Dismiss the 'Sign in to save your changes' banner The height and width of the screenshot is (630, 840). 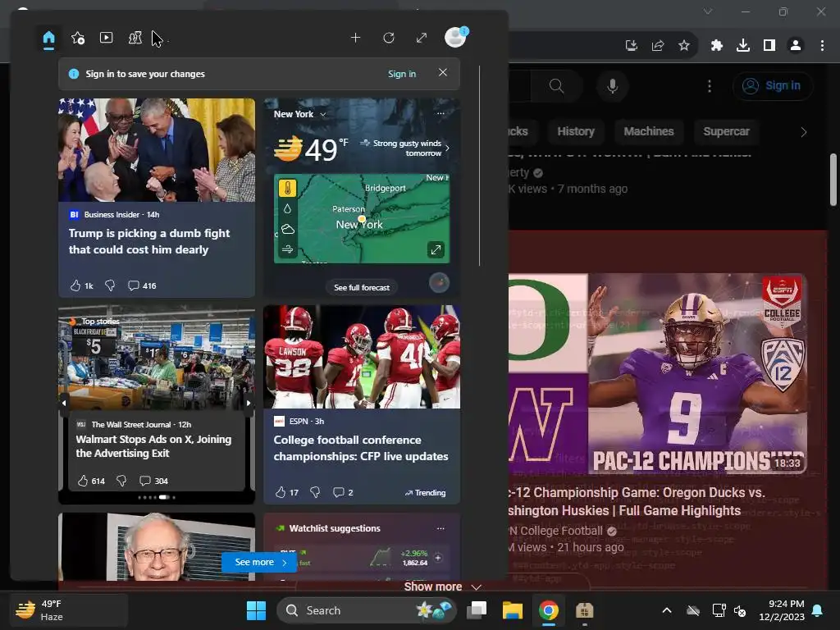442,72
